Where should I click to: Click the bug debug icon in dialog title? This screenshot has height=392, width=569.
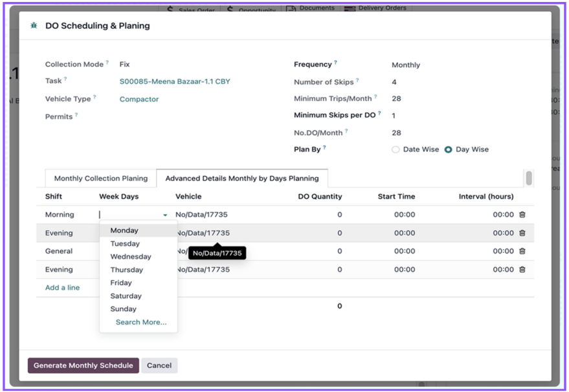coord(34,26)
